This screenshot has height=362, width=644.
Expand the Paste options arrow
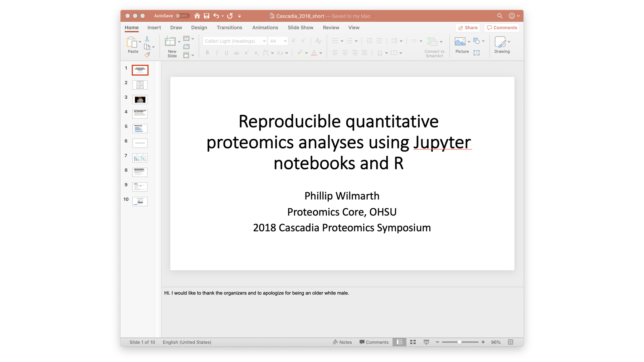pos(140,41)
